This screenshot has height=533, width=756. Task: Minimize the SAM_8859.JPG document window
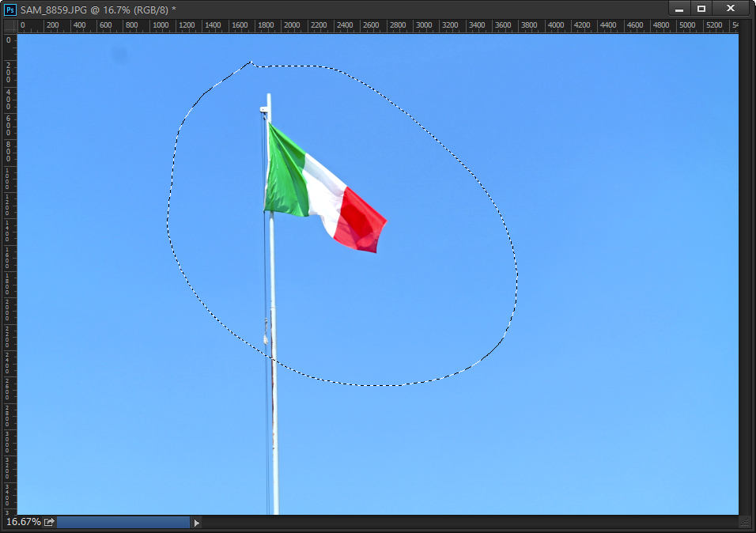coord(679,9)
